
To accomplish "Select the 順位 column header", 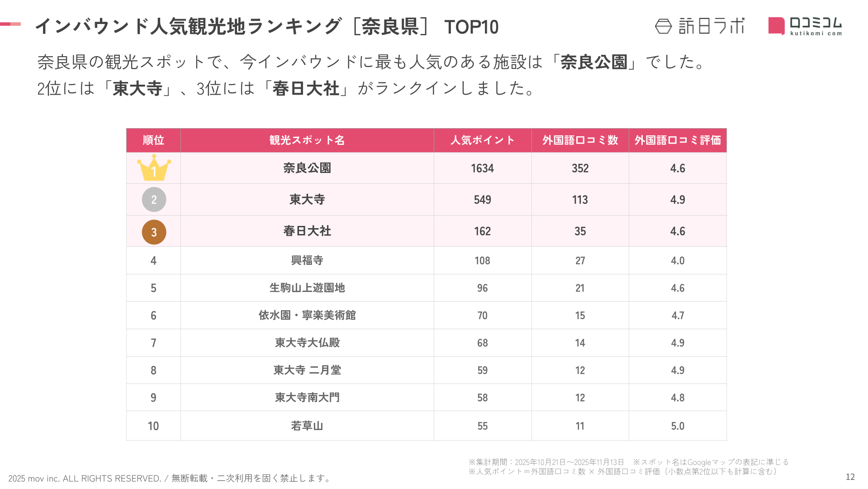I will (x=153, y=140).
